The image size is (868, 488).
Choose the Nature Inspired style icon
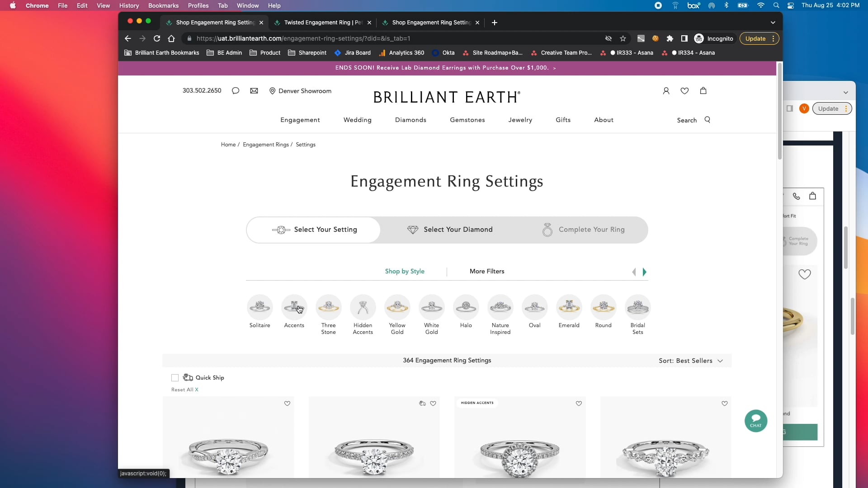[x=500, y=307]
